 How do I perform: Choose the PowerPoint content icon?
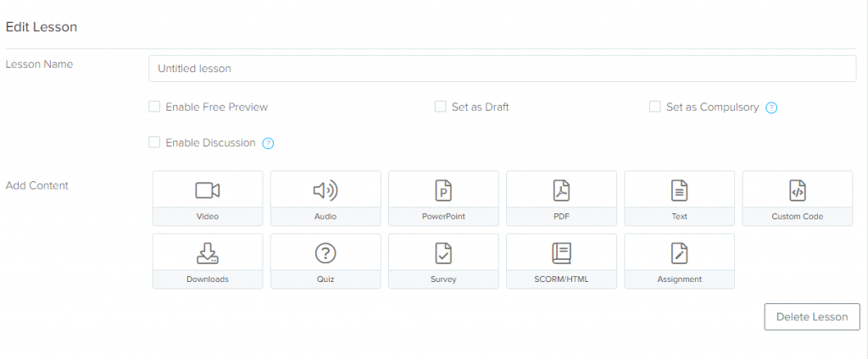443,198
